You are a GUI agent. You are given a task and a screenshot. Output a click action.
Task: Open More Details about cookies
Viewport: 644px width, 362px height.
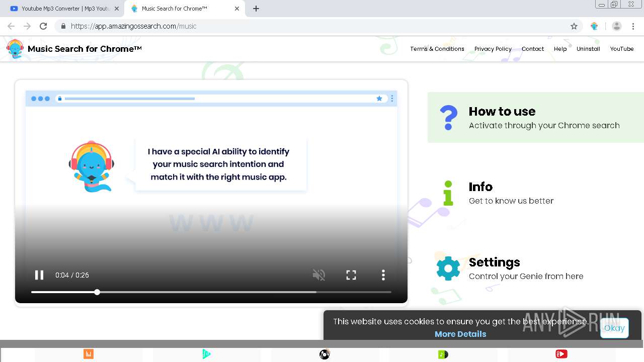tap(460, 334)
